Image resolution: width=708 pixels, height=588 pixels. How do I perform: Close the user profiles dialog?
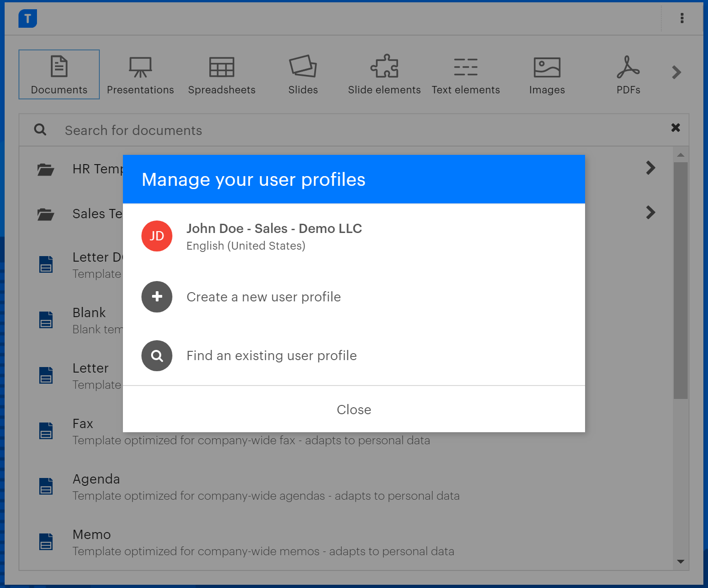(x=354, y=410)
